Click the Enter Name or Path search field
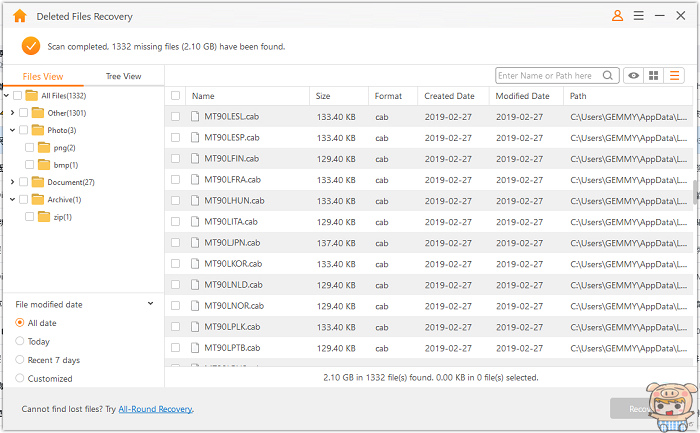Image resolution: width=700 pixels, height=433 pixels. tap(548, 76)
